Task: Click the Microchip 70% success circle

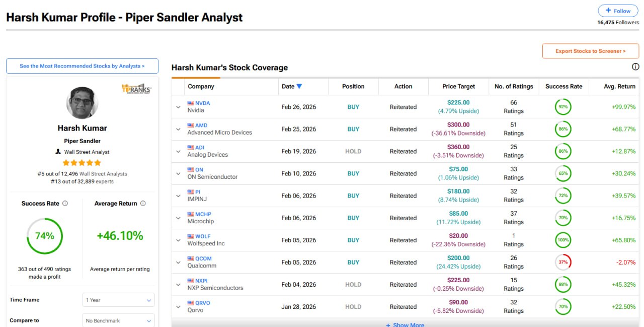Action: pyautogui.click(x=563, y=218)
